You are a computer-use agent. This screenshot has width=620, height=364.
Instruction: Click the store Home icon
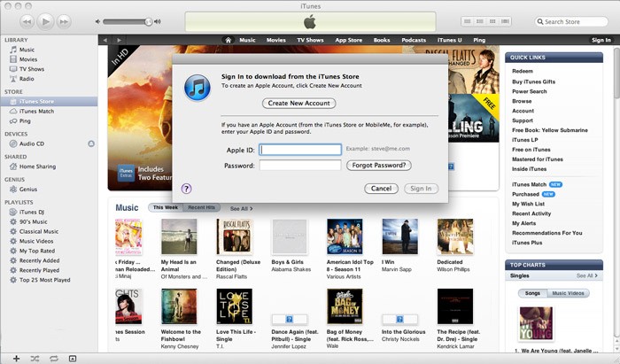pyautogui.click(x=229, y=40)
